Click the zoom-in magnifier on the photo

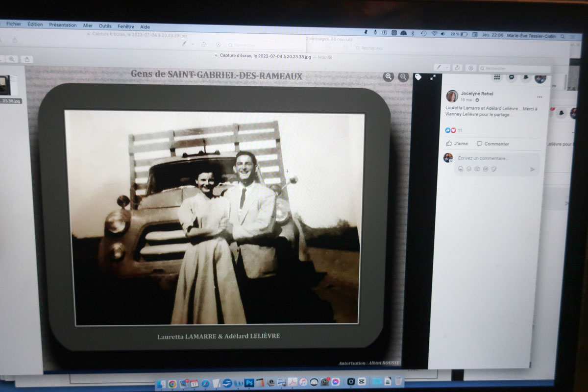[389, 77]
